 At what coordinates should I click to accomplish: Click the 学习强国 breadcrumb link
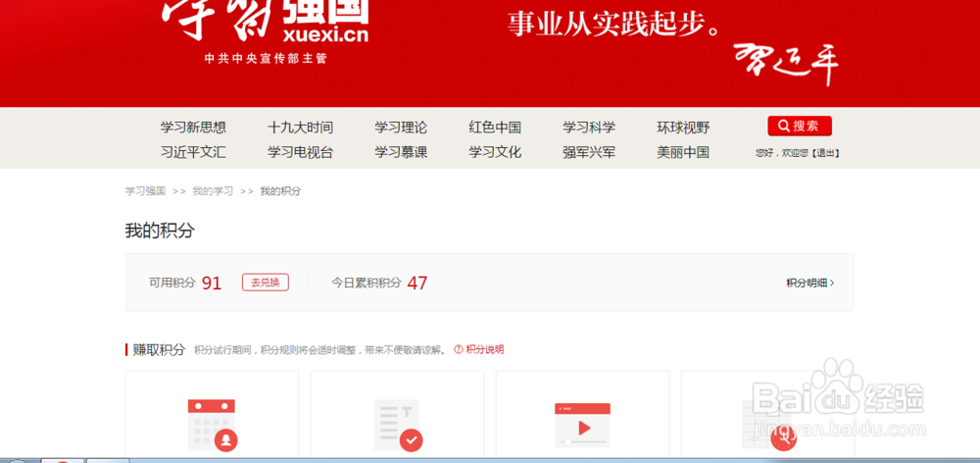(146, 191)
